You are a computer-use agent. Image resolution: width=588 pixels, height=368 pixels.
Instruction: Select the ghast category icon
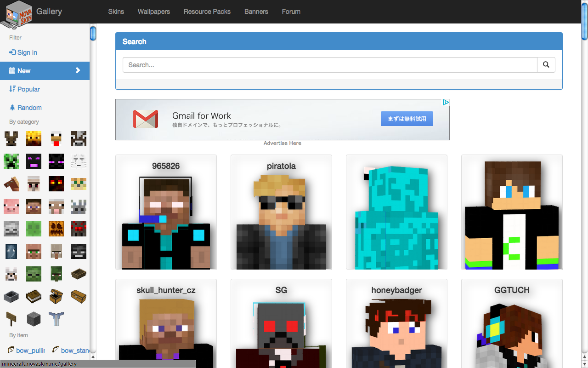pyautogui.click(x=79, y=161)
